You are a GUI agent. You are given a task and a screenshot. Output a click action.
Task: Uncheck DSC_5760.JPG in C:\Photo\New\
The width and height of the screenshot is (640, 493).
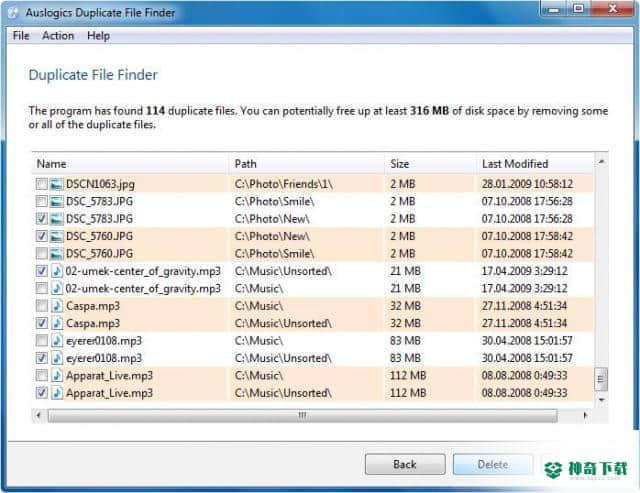tap(42, 236)
